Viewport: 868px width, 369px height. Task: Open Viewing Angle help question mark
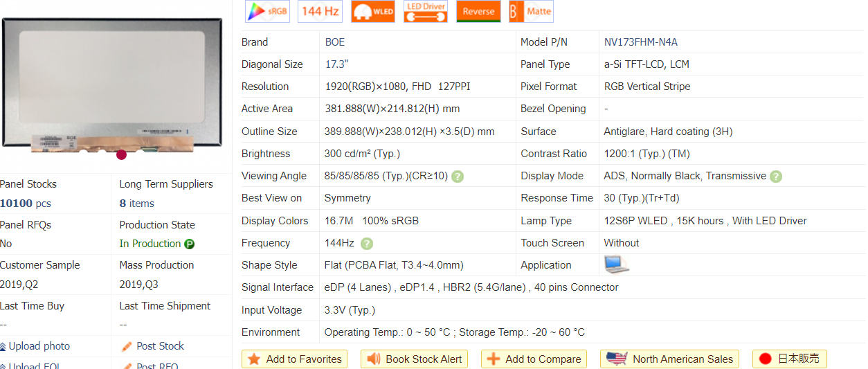click(458, 177)
